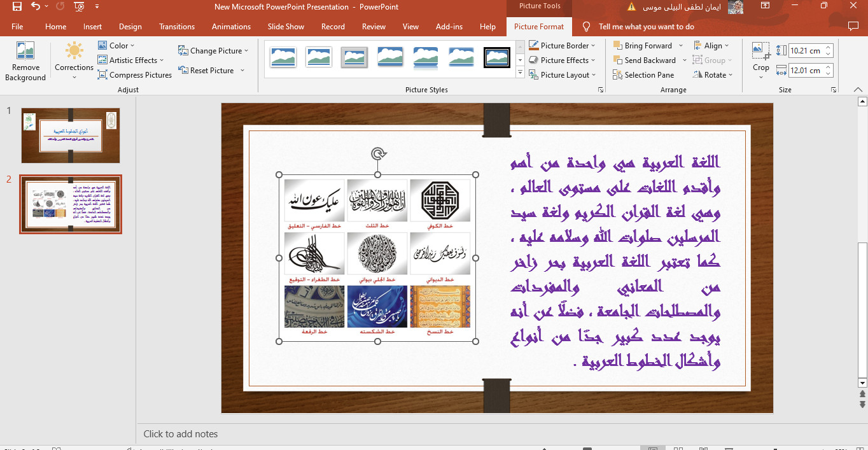868x450 pixels.
Task: Open the Animations tab
Action: [x=231, y=27]
